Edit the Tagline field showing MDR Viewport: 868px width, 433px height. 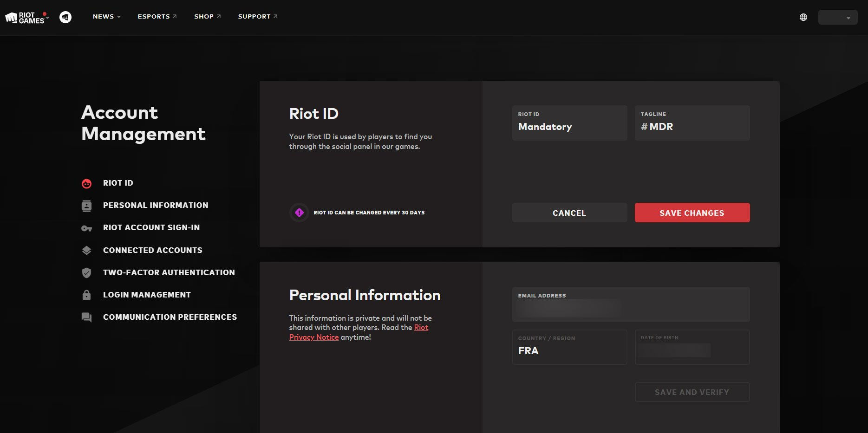692,123
